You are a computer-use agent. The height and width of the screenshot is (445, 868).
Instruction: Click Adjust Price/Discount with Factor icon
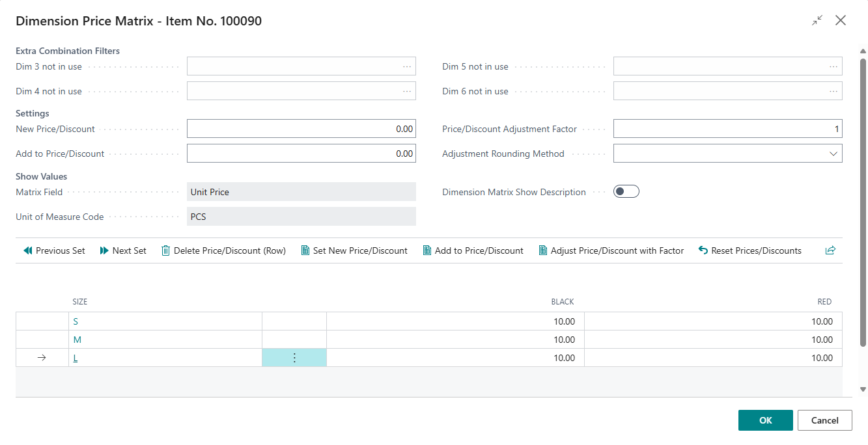542,250
